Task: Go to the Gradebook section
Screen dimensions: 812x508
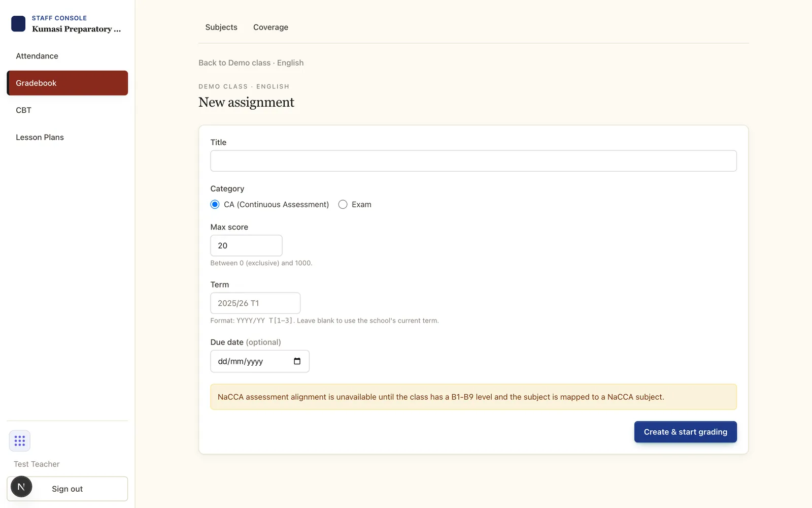Action: tap(67, 83)
